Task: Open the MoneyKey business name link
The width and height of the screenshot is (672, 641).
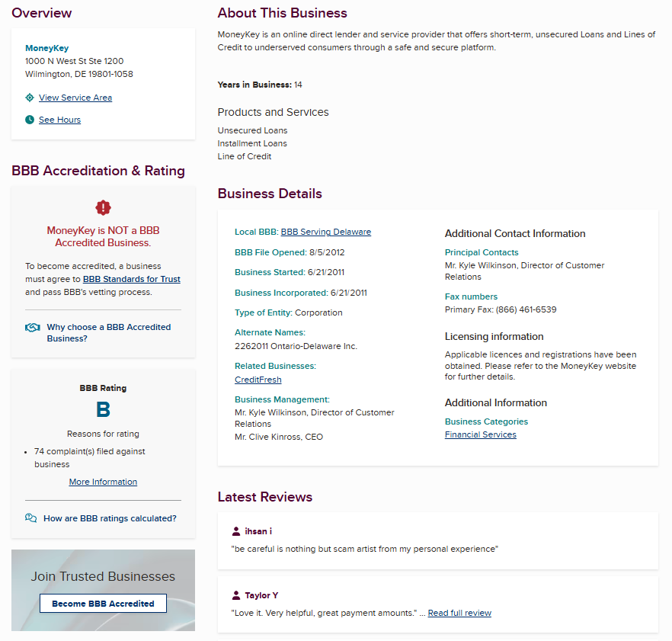Action: [x=46, y=48]
